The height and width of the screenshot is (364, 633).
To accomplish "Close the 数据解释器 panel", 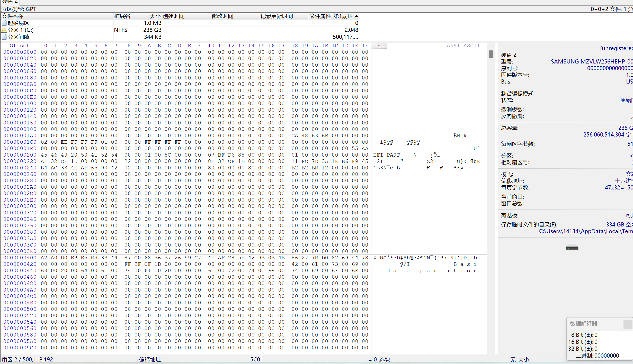I will [628, 324].
